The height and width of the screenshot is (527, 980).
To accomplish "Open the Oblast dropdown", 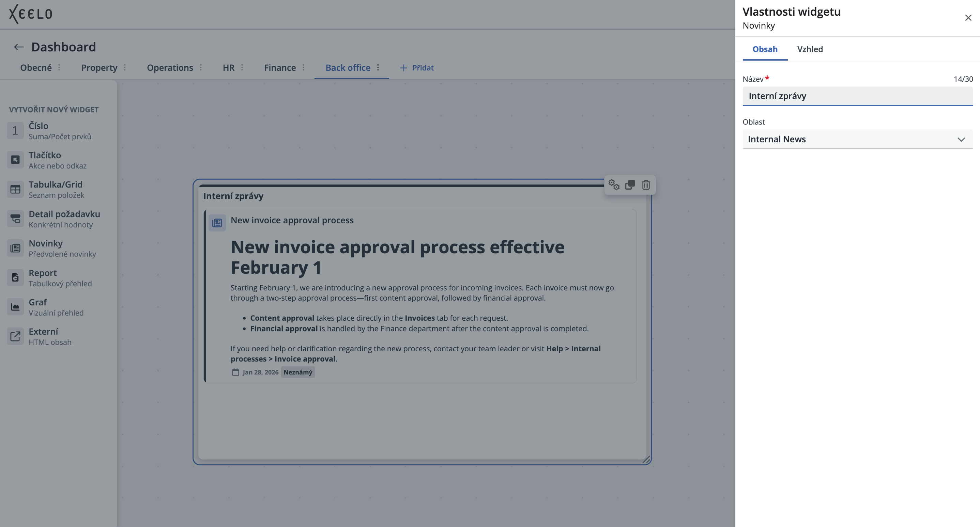I will (857, 140).
